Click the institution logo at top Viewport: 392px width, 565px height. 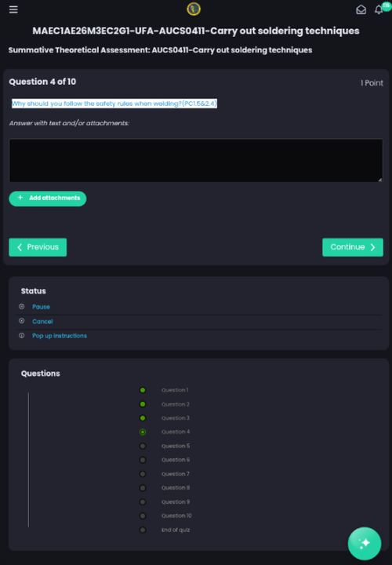(194, 9)
